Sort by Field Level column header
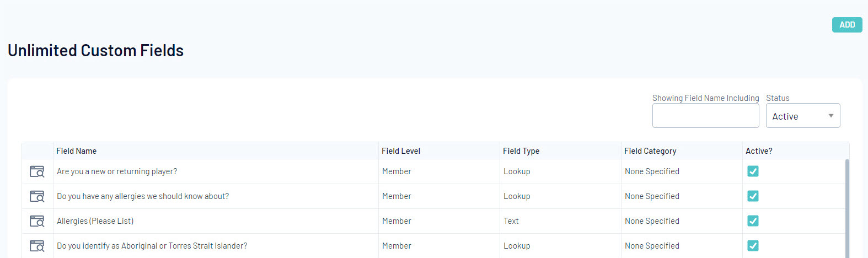Screen dimensions: 868x258 (x=401, y=151)
